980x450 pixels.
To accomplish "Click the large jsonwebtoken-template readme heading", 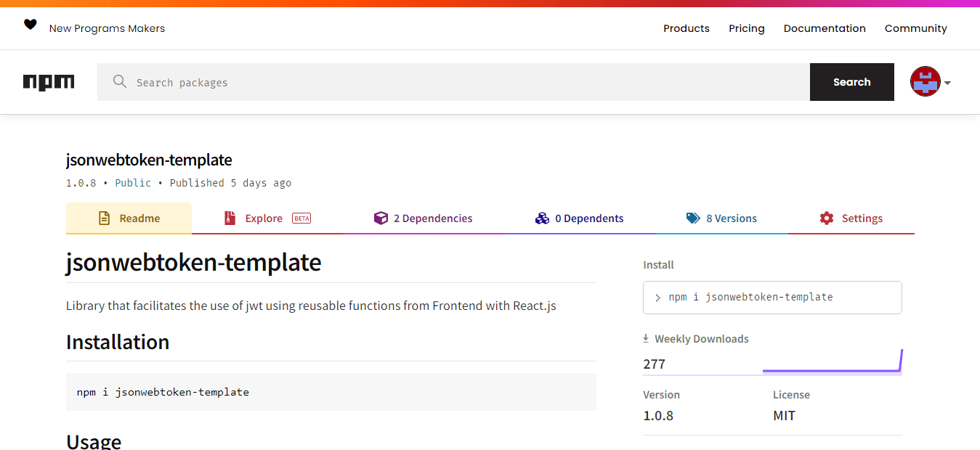I will coord(194,262).
